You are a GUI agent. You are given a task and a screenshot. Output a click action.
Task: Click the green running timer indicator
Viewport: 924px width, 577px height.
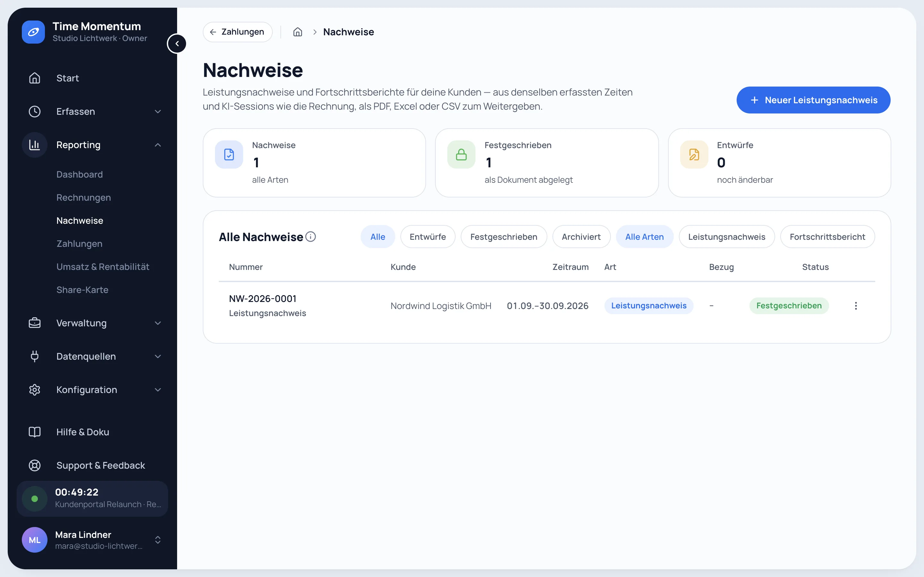click(x=34, y=498)
